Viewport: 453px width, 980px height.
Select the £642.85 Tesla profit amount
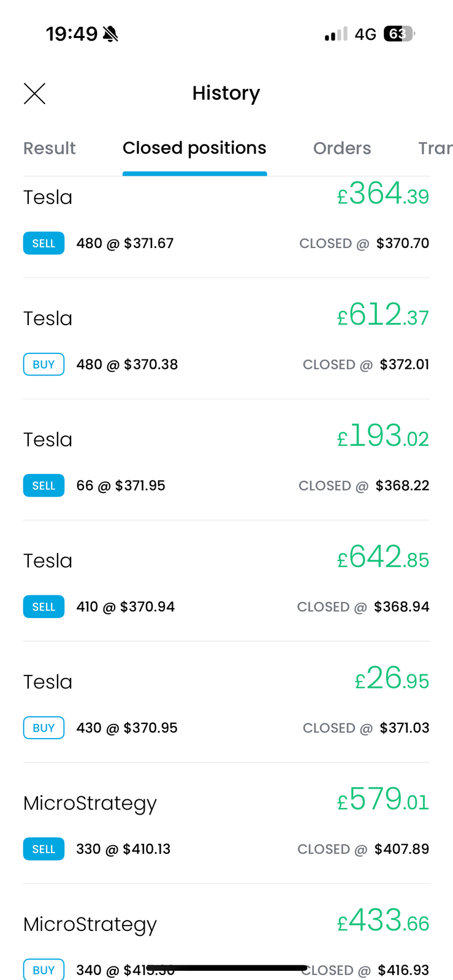click(383, 557)
